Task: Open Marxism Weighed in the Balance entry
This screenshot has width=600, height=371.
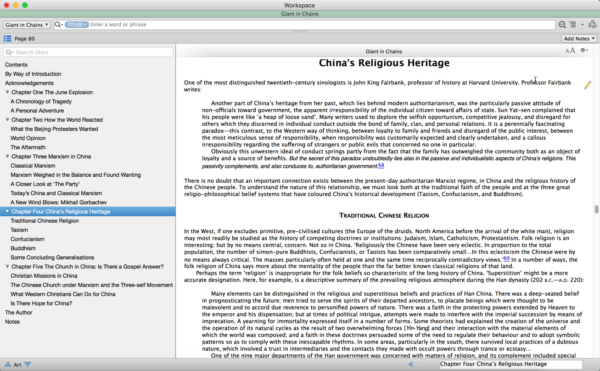Action: (x=75, y=175)
